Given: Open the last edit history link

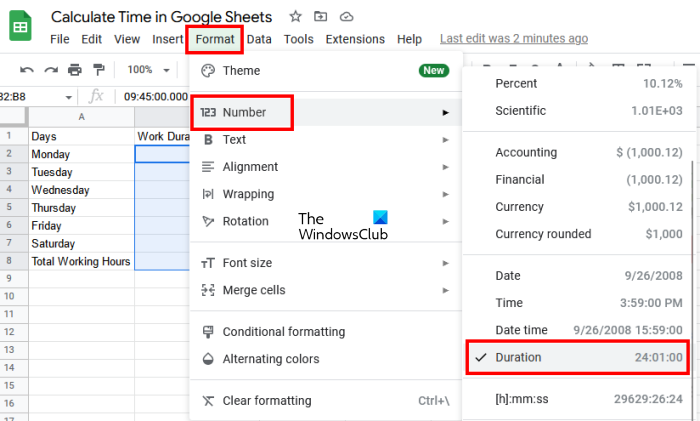Looking at the screenshot, I should coord(515,39).
